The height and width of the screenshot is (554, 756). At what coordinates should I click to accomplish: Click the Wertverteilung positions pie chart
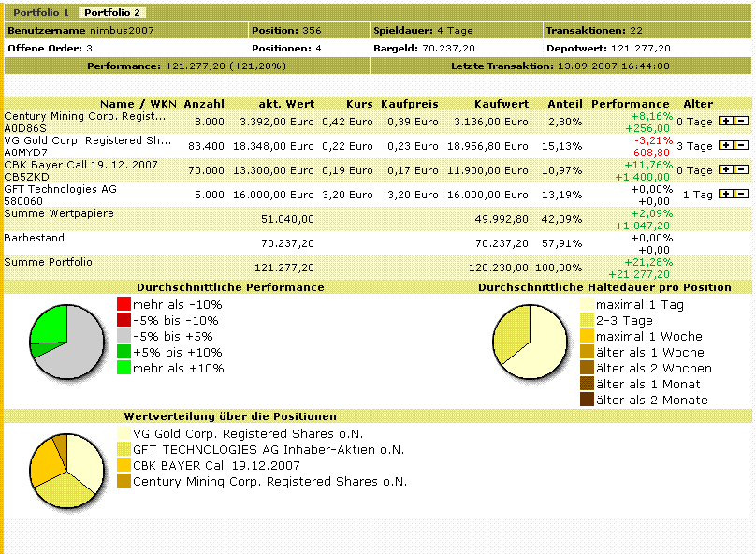click(63, 469)
